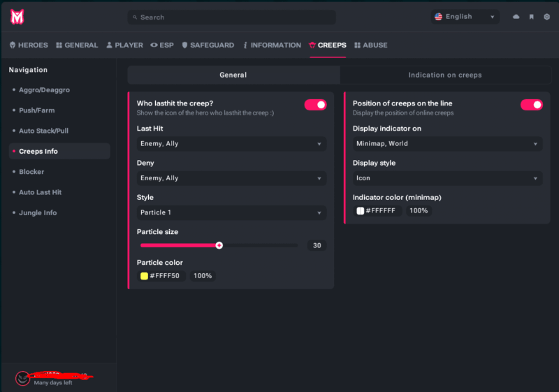Open the yellow Particle color swatch

click(x=144, y=276)
